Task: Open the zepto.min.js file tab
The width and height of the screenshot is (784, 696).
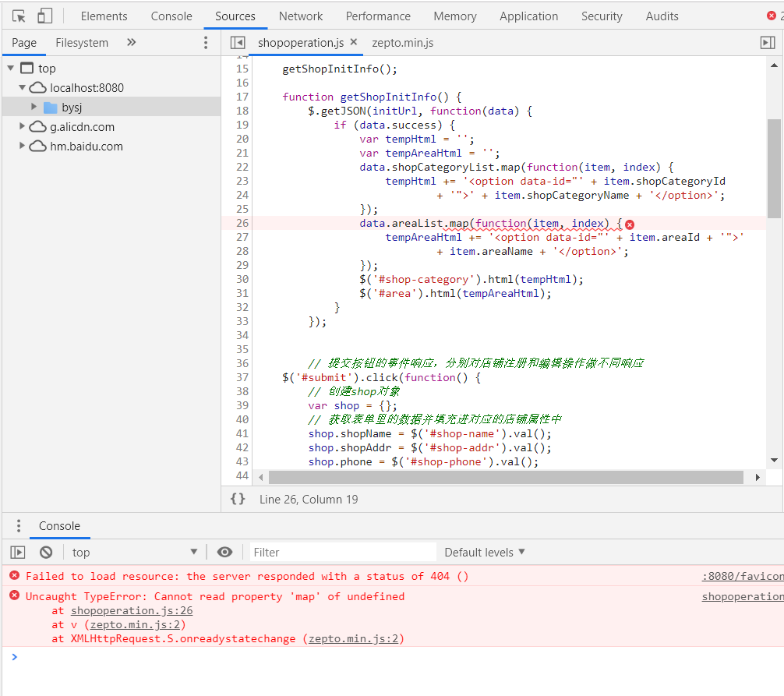Action: [x=402, y=43]
